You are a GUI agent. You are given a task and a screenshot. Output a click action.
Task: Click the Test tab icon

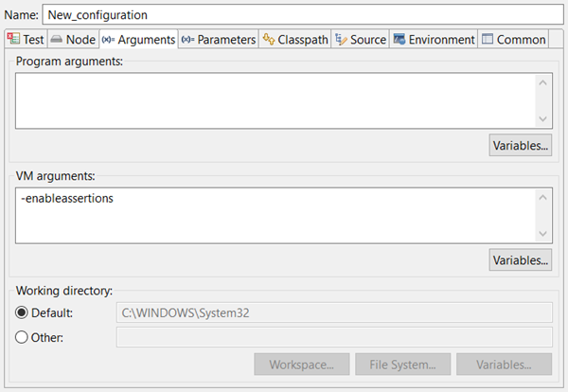pyautogui.click(x=13, y=40)
